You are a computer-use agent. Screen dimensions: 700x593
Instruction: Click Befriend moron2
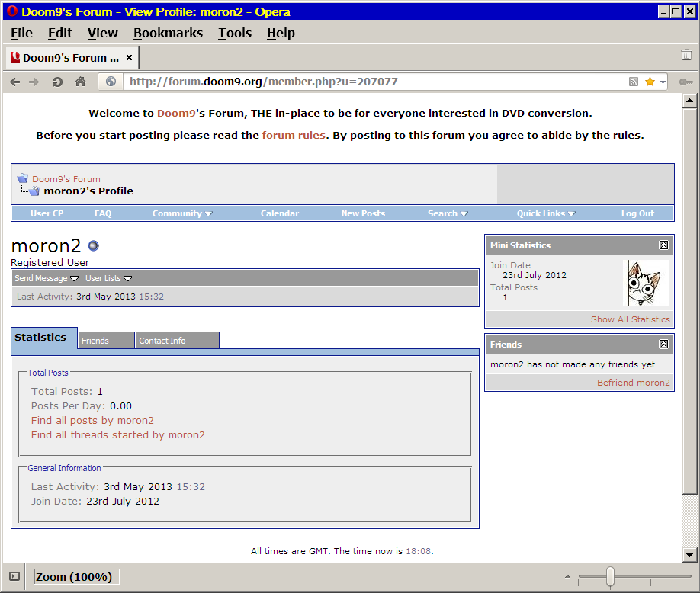pos(634,383)
